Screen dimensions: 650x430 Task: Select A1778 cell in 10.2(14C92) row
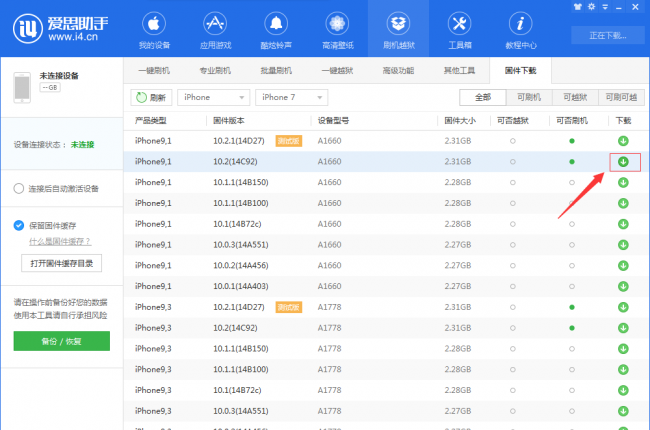click(x=329, y=328)
